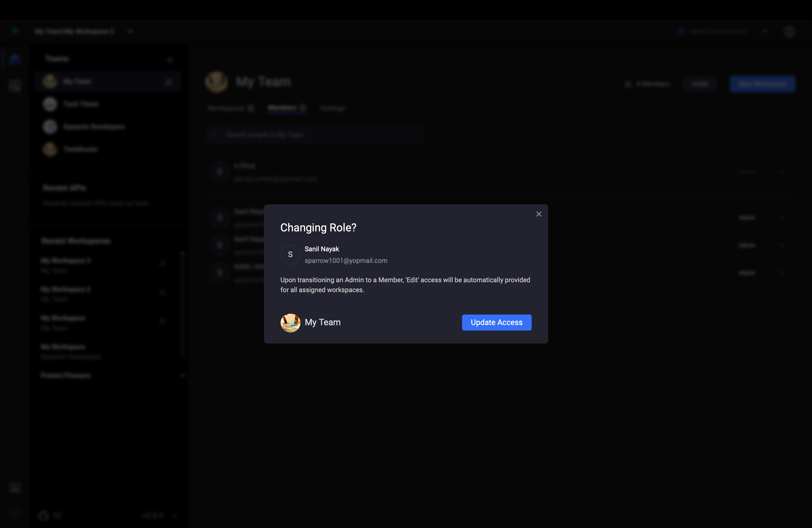Expand the 'Taskmaster' team item

tap(80, 149)
